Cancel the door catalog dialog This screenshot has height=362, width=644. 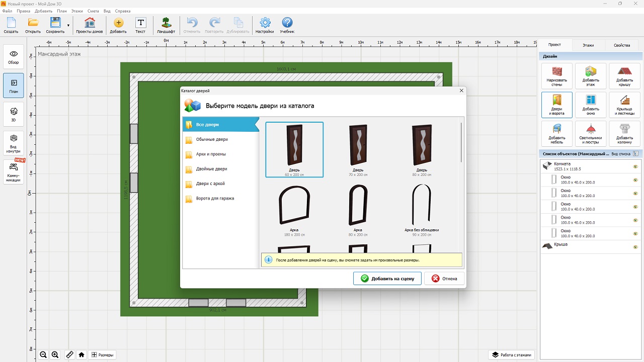pos(444,279)
